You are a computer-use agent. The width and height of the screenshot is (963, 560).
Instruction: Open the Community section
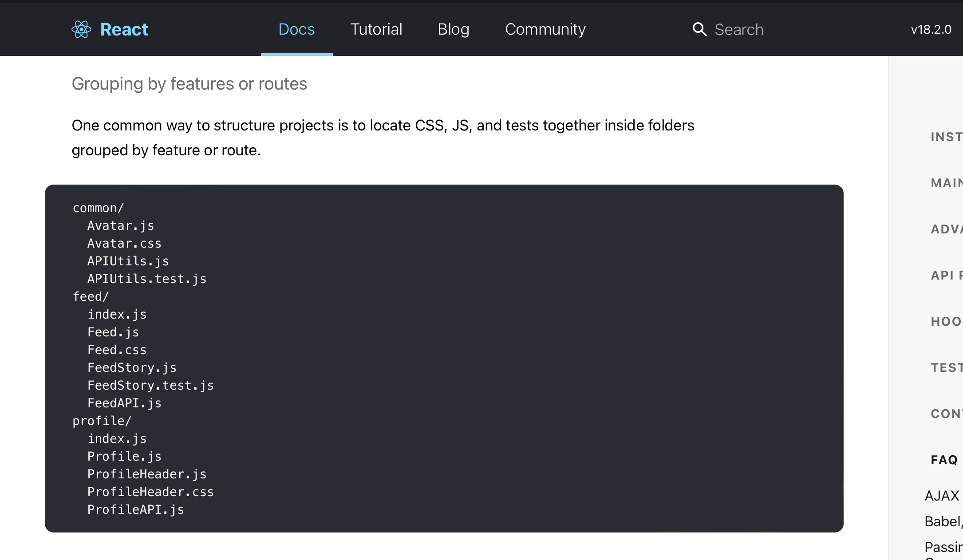[545, 29]
